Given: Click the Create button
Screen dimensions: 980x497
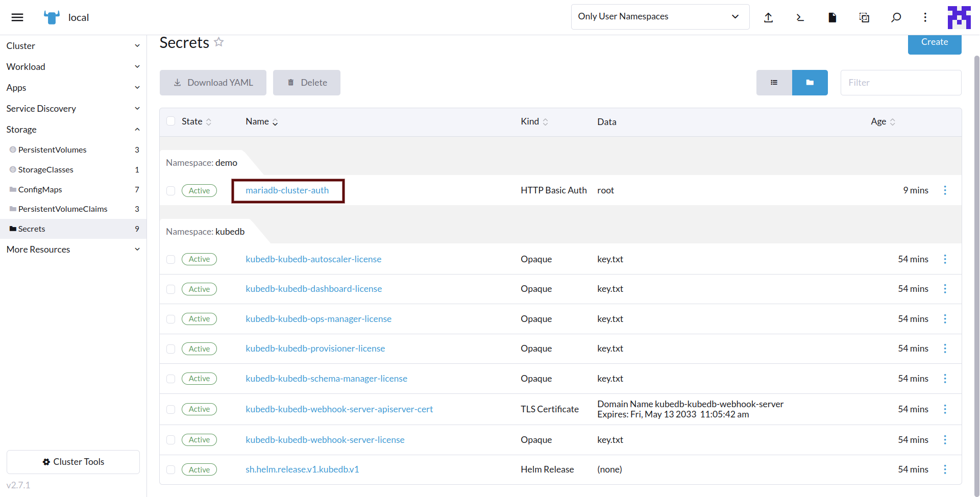Looking at the screenshot, I should tap(934, 43).
